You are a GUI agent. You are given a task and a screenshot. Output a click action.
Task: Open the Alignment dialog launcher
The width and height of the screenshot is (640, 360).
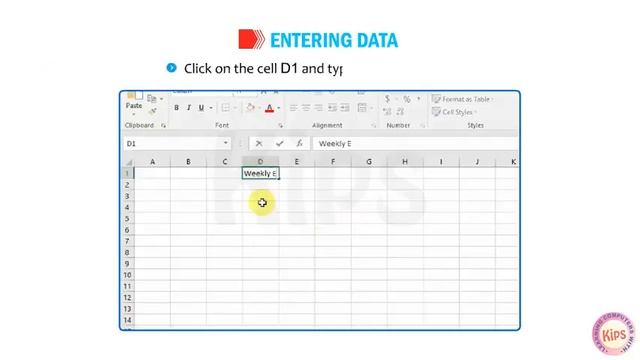[373, 126]
